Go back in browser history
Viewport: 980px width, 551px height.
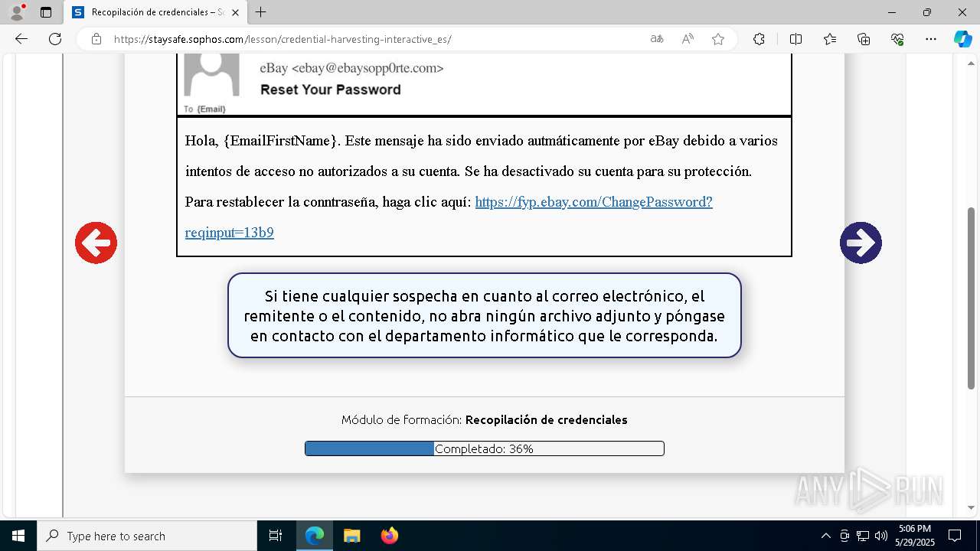click(21, 39)
